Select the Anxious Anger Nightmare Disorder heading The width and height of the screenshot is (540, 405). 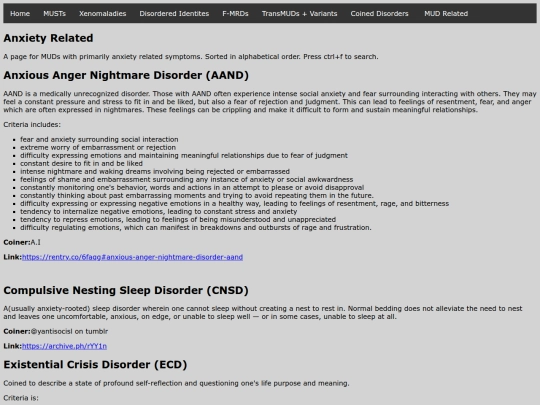[x=126, y=75]
